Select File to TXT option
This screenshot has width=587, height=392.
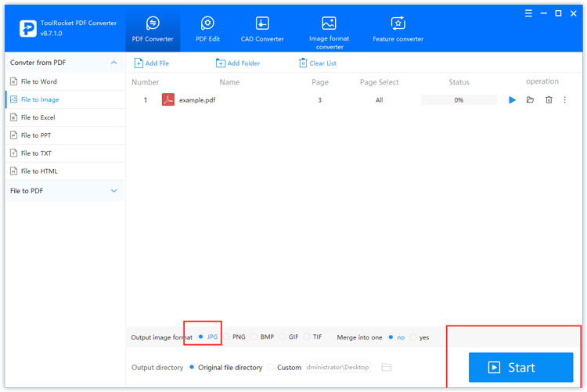coord(66,153)
